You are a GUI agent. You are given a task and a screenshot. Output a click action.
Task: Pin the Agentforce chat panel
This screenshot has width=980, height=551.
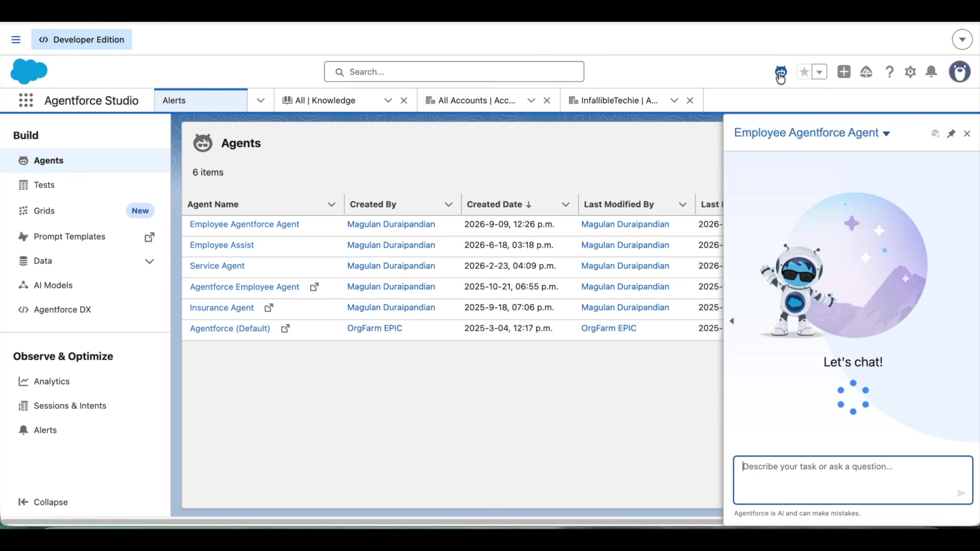[x=951, y=134]
